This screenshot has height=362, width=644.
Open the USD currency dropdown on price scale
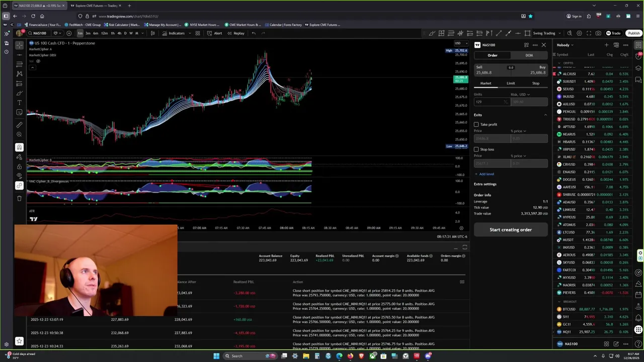[460, 43]
